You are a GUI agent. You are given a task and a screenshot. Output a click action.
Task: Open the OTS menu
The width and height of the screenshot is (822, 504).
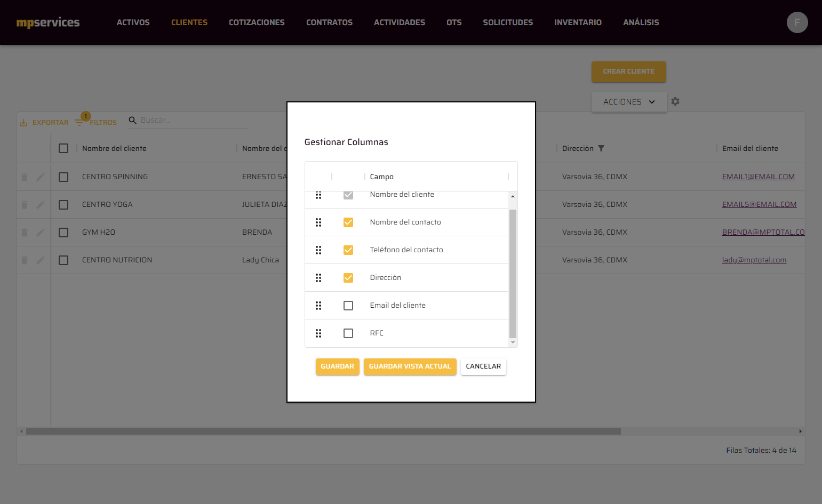454,22
